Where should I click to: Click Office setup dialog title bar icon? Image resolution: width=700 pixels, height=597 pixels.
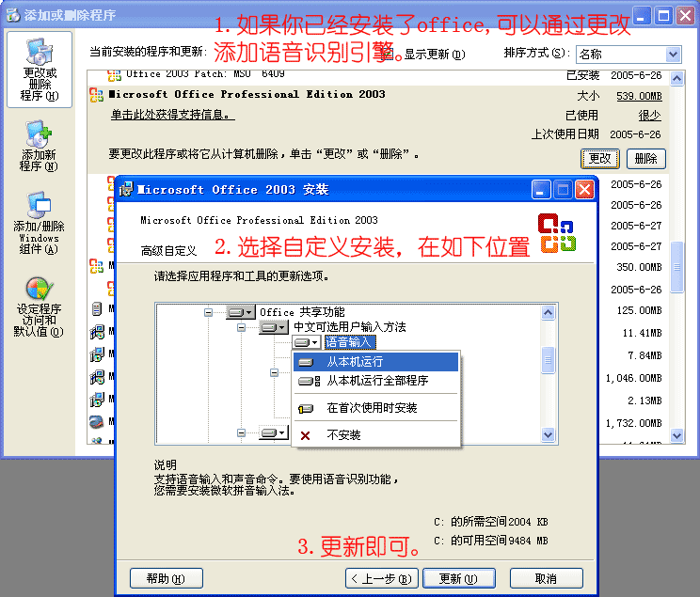[x=126, y=189]
